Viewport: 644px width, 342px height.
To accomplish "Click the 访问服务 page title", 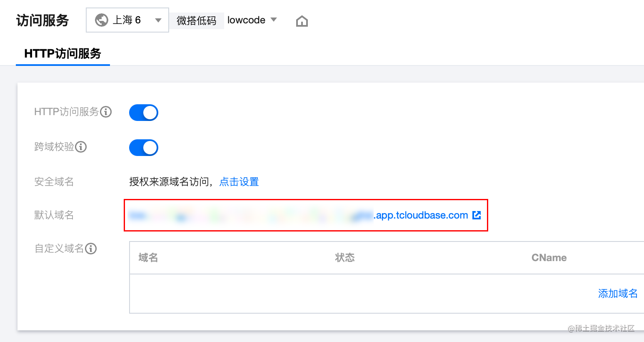I will (x=42, y=20).
